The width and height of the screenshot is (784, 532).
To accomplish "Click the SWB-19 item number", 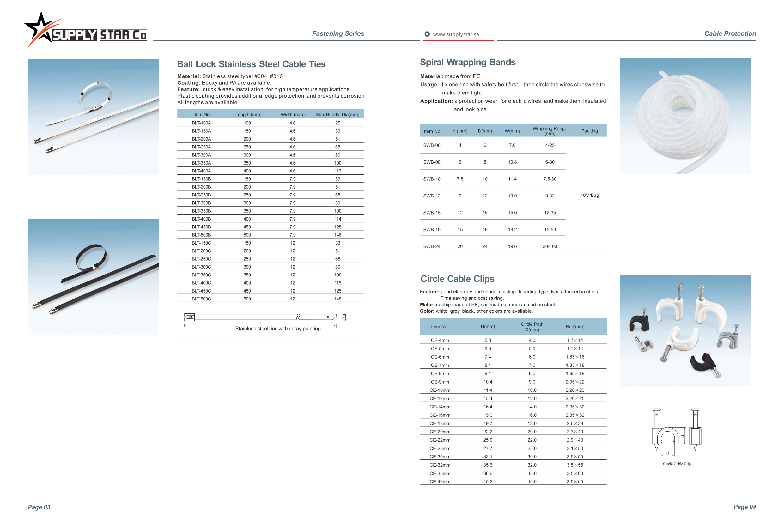I will [x=432, y=230].
